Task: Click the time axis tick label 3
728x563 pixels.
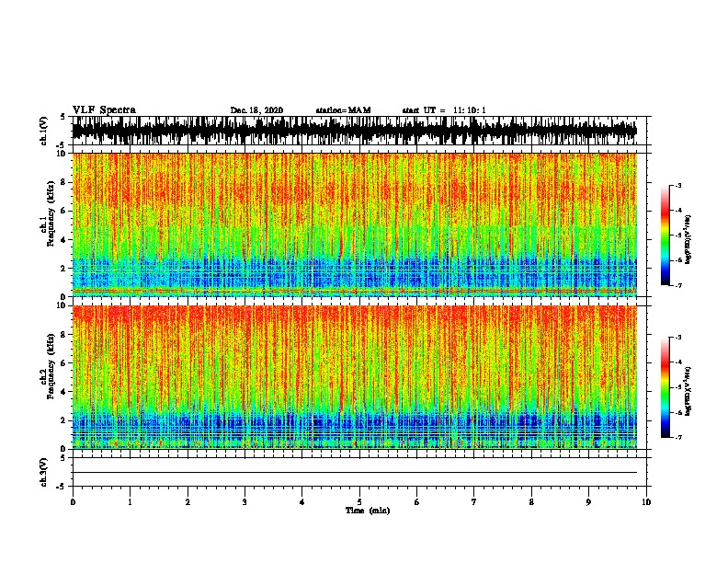Action: pyautogui.click(x=245, y=502)
